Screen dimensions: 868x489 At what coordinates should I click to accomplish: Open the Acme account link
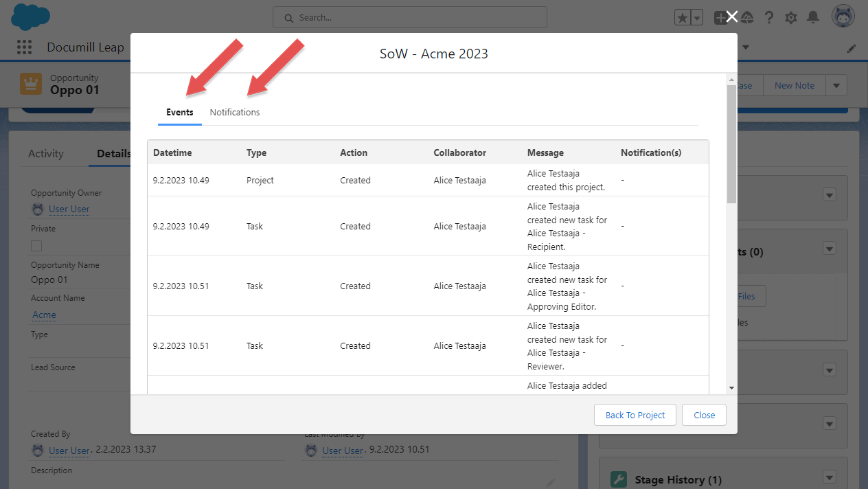coord(45,315)
